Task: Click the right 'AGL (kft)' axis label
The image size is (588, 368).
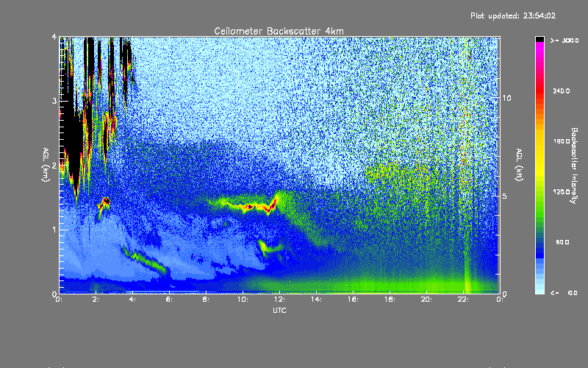Action: point(519,165)
